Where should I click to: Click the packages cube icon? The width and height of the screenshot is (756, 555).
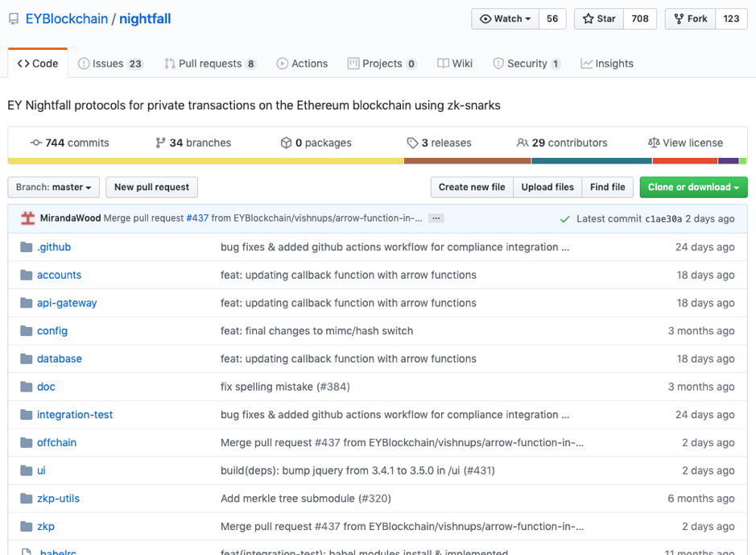pyautogui.click(x=287, y=143)
